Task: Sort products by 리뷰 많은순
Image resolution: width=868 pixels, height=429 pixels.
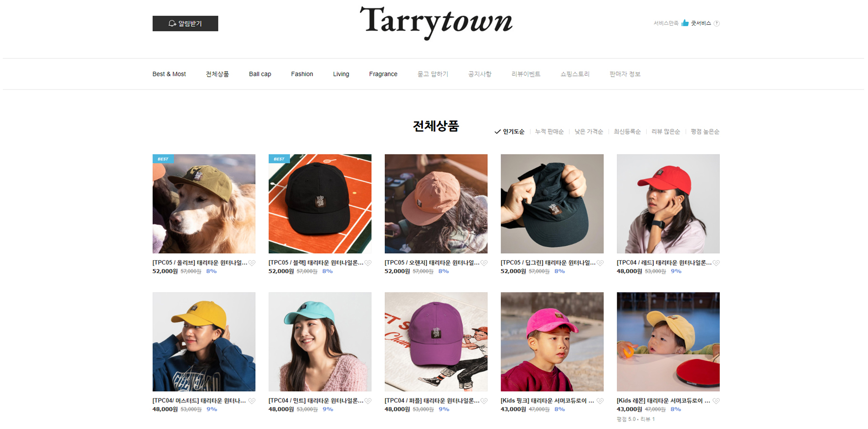Action: pos(665,132)
